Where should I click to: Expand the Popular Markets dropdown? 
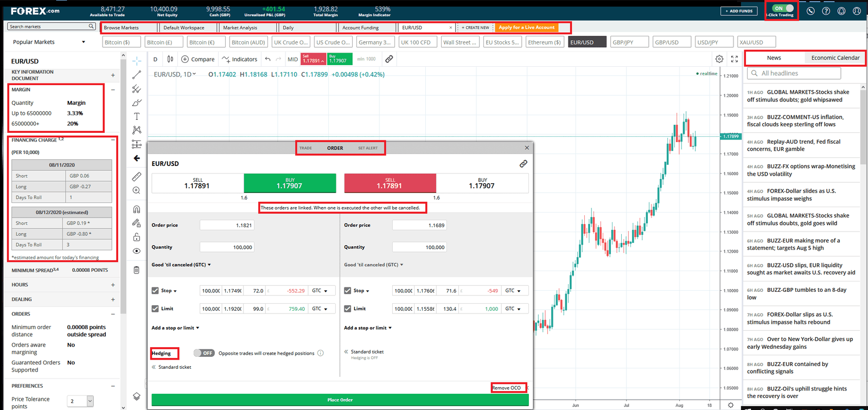83,42
